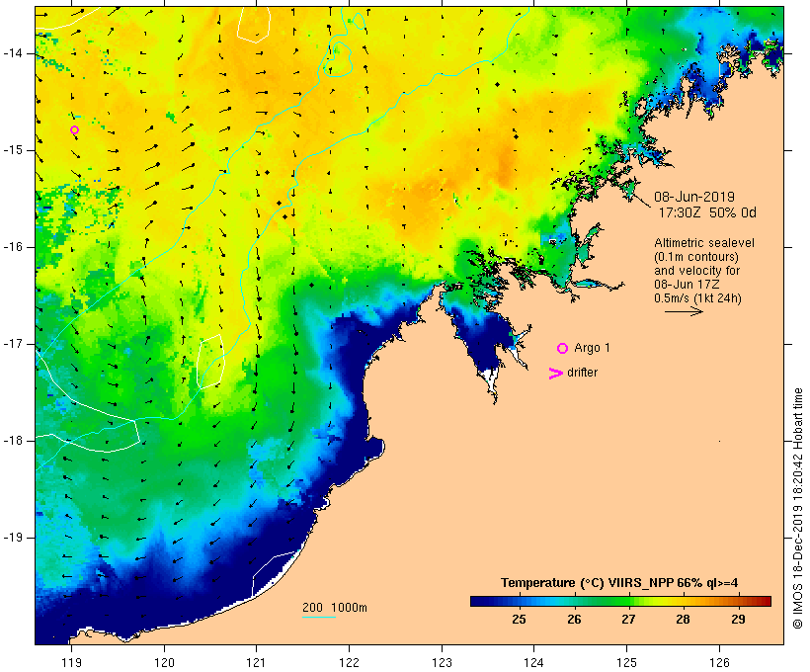
Task: Click the latitude axis label -18
Action: (12, 441)
